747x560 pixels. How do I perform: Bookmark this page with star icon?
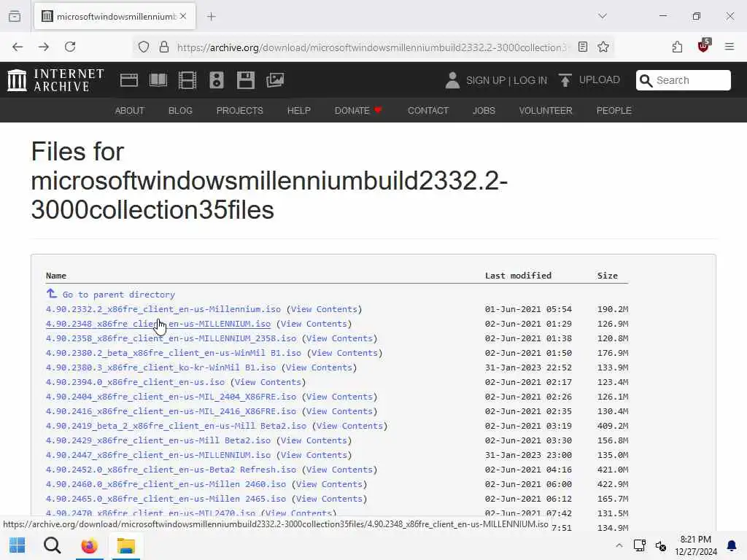(x=603, y=47)
